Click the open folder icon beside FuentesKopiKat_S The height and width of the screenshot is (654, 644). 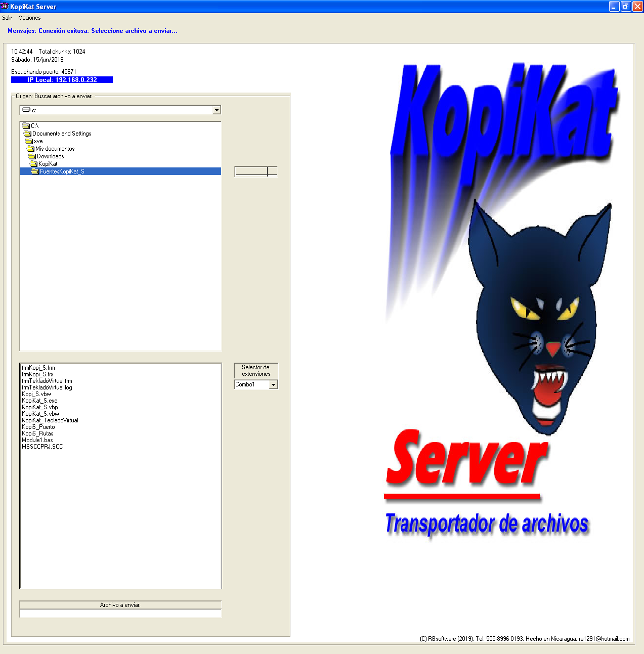pyautogui.click(x=35, y=171)
